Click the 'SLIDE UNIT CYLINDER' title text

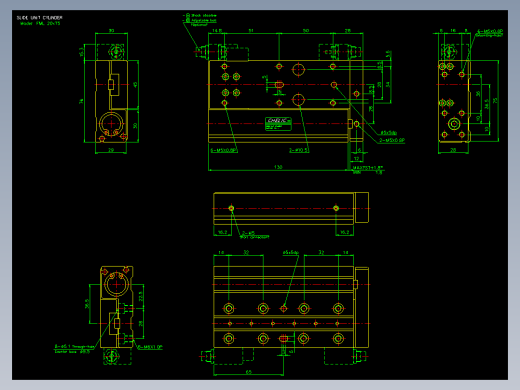pyautogui.click(x=39, y=17)
